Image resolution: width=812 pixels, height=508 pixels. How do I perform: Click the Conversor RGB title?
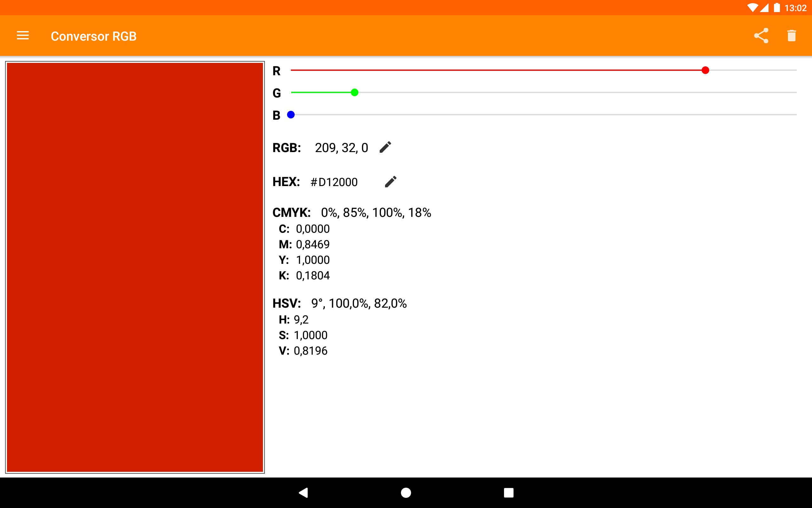pos(94,36)
